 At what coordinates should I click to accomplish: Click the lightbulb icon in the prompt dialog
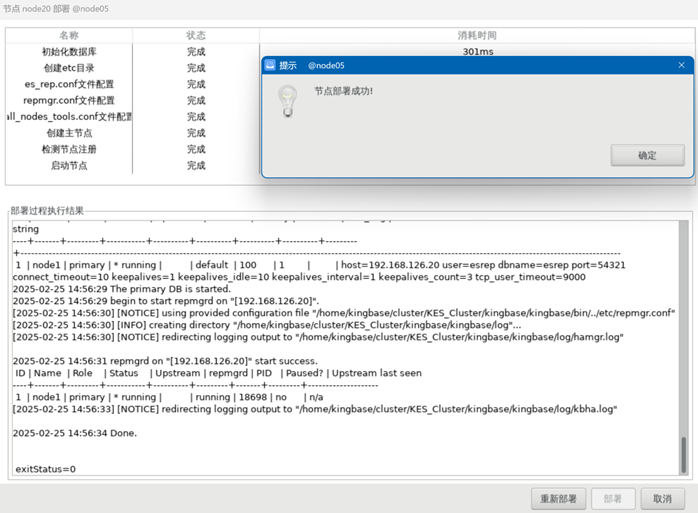(288, 98)
